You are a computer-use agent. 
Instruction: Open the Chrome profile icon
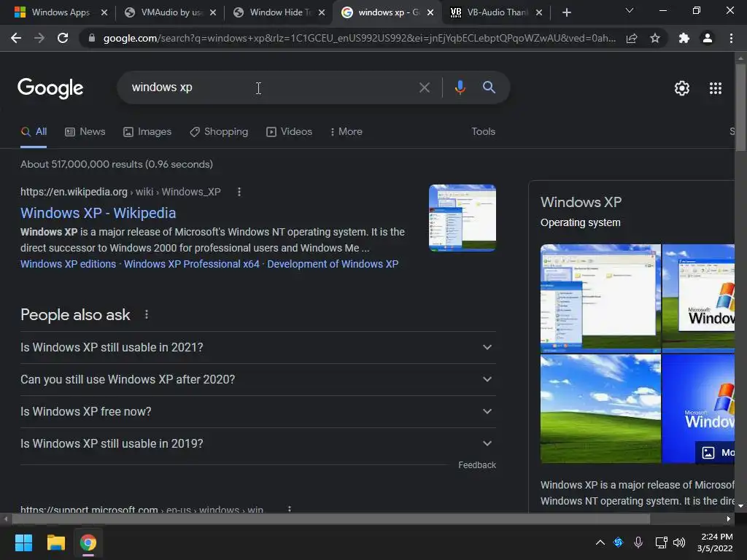tap(708, 38)
